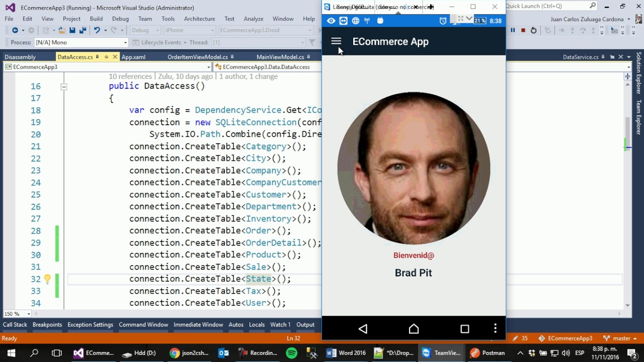The width and height of the screenshot is (644, 362).
Task: Open Spotify from the taskbar
Action: (x=291, y=353)
